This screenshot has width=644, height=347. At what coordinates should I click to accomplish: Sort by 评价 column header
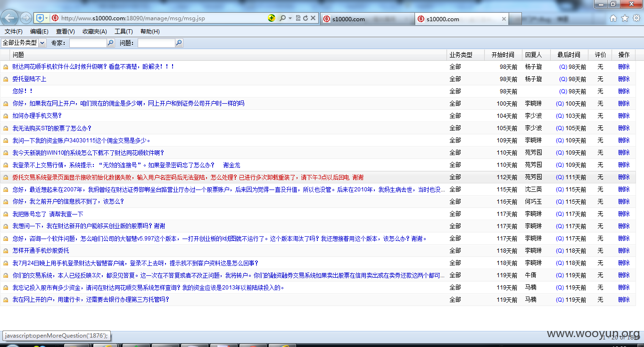click(x=600, y=55)
